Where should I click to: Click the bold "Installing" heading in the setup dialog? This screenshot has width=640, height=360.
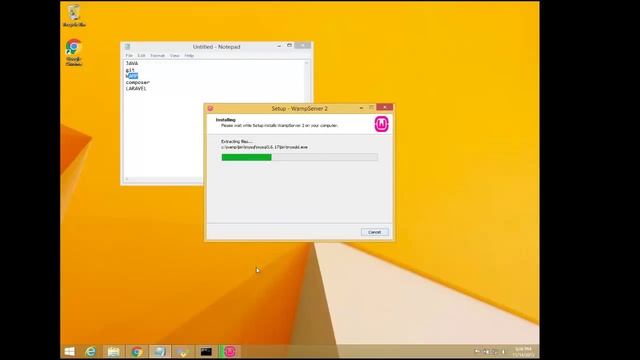[225, 120]
